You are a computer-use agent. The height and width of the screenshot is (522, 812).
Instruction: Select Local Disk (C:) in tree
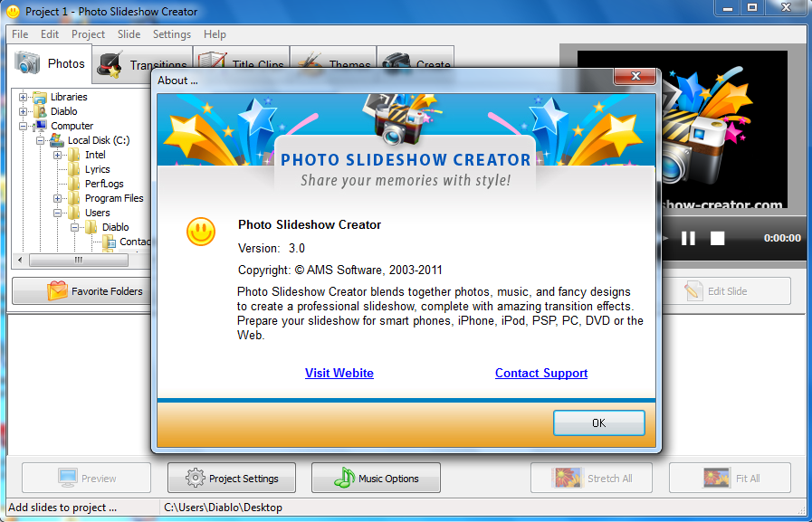point(99,140)
